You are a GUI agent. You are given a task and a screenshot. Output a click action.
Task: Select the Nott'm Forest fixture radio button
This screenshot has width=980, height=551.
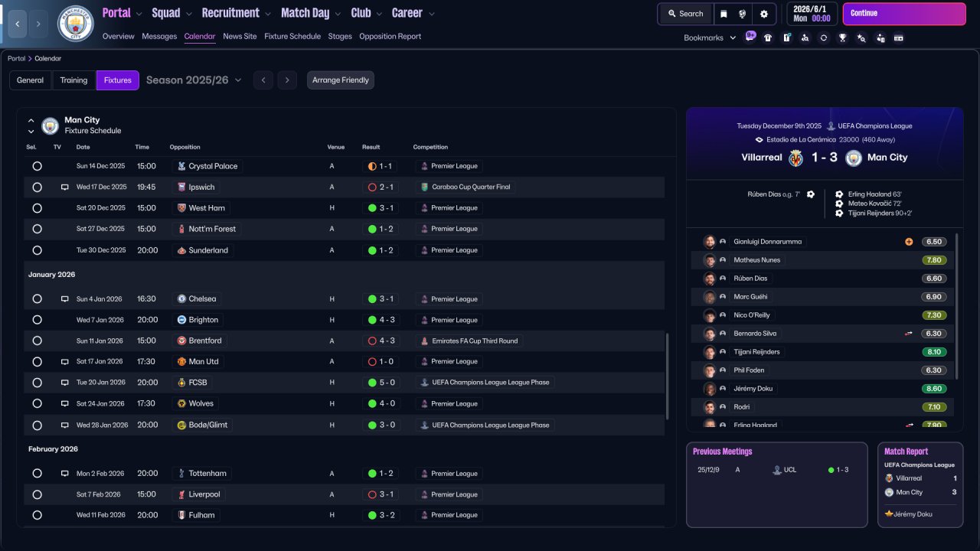[x=37, y=229]
